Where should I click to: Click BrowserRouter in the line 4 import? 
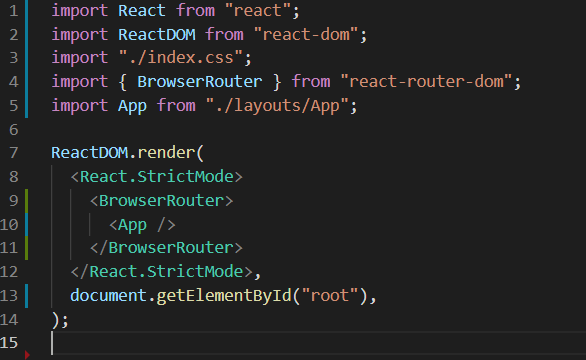(200, 82)
